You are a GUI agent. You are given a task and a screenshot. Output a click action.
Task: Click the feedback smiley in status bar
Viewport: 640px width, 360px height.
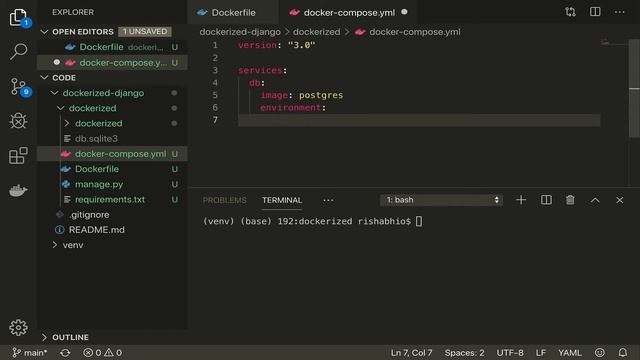600,353
